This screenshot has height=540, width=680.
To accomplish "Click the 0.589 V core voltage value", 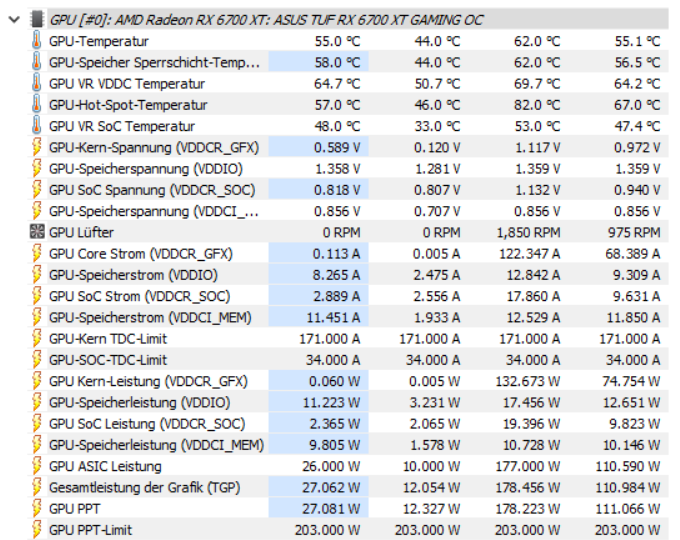I will [337, 147].
